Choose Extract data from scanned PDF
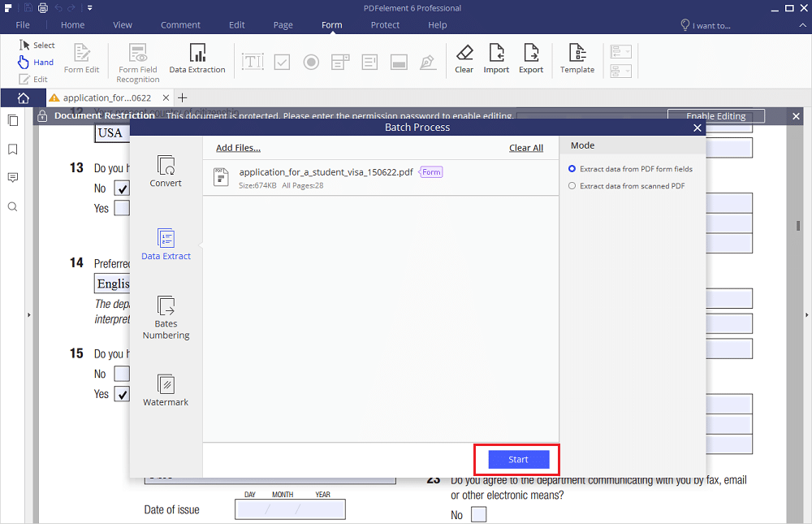Screen dimensions: 812x524 pos(627,186)
